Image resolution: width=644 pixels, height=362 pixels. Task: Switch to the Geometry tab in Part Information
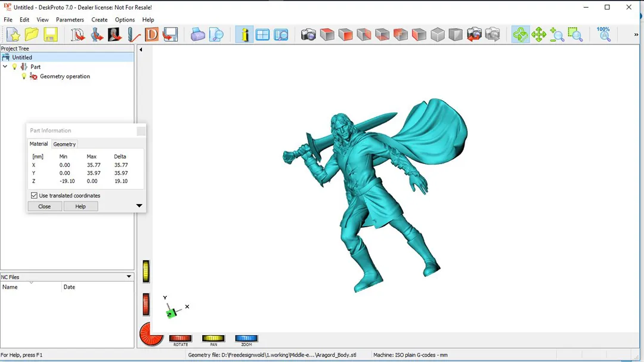[64, 144]
